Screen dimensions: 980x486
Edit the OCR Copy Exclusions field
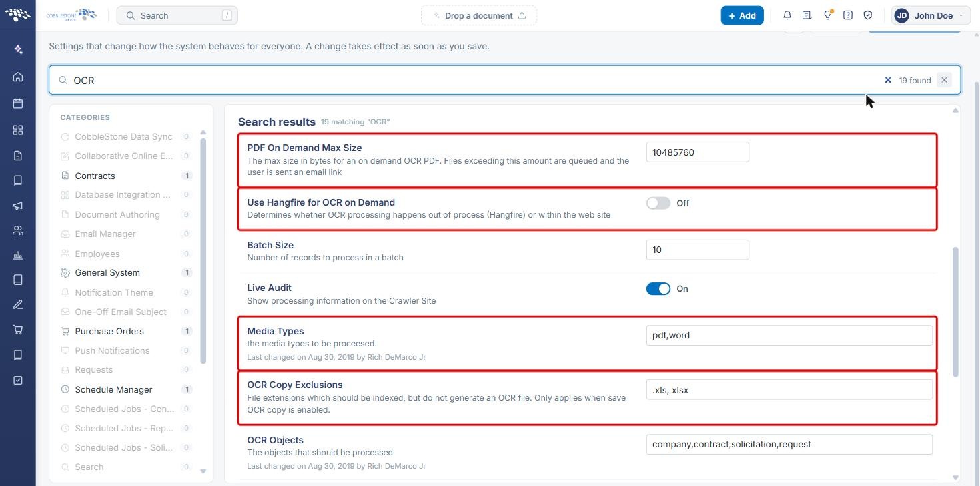789,389
